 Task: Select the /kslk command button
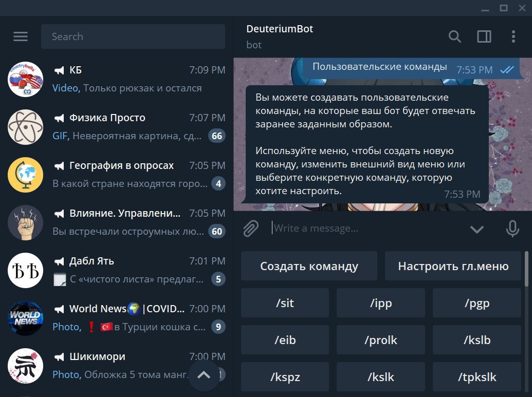coord(381,376)
